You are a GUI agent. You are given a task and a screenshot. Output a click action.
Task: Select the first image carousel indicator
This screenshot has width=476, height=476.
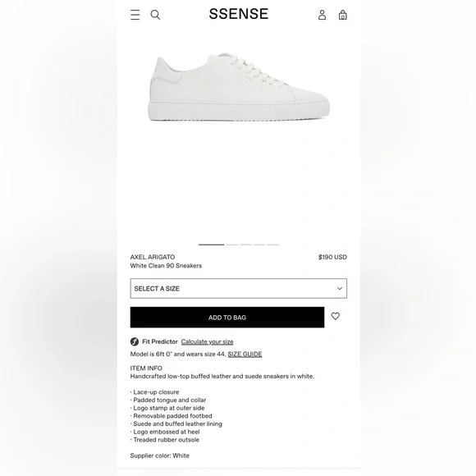[x=212, y=245]
